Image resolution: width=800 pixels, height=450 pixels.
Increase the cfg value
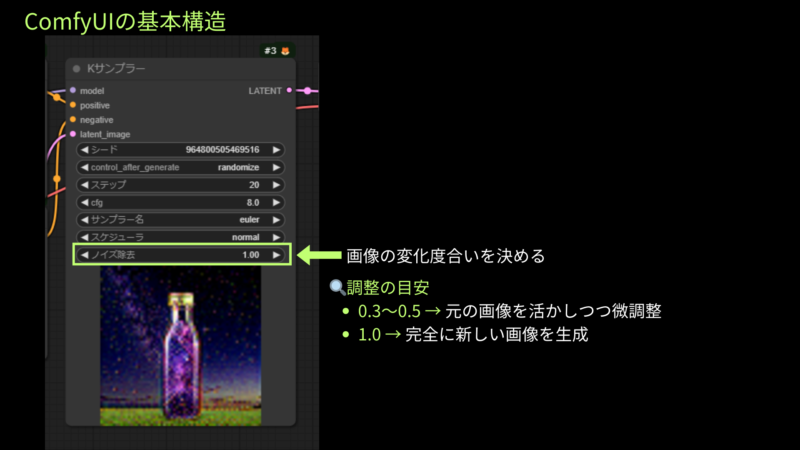click(276, 203)
